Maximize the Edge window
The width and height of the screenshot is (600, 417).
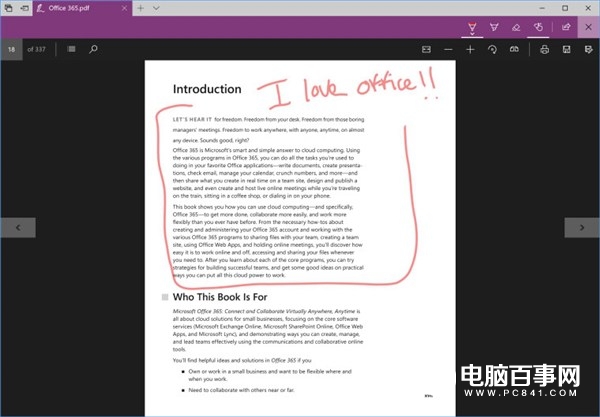click(x=565, y=8)
